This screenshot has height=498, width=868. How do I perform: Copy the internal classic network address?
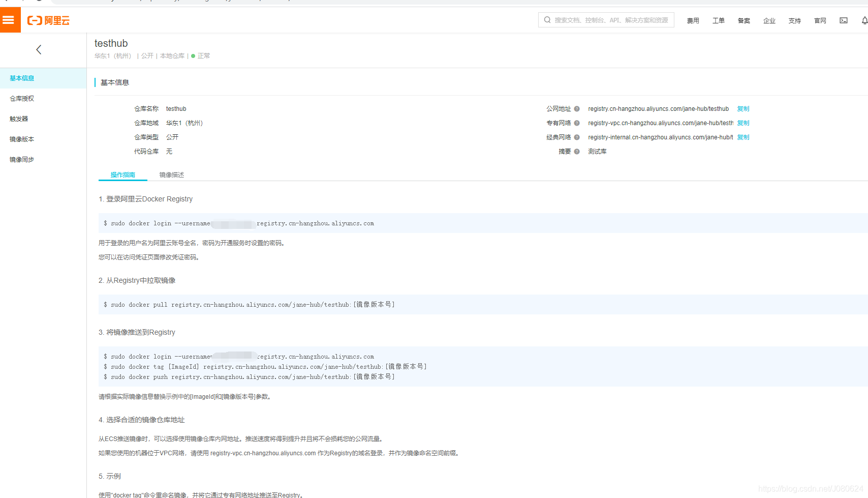point(743,137)
